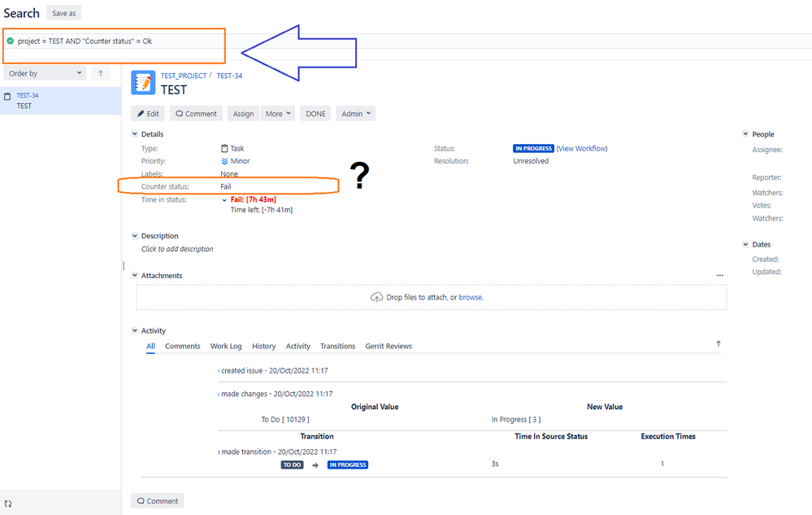The image size is (812, 515).
Task: Click task icon beside TEST-34 in list
Action: pos(7,96)
